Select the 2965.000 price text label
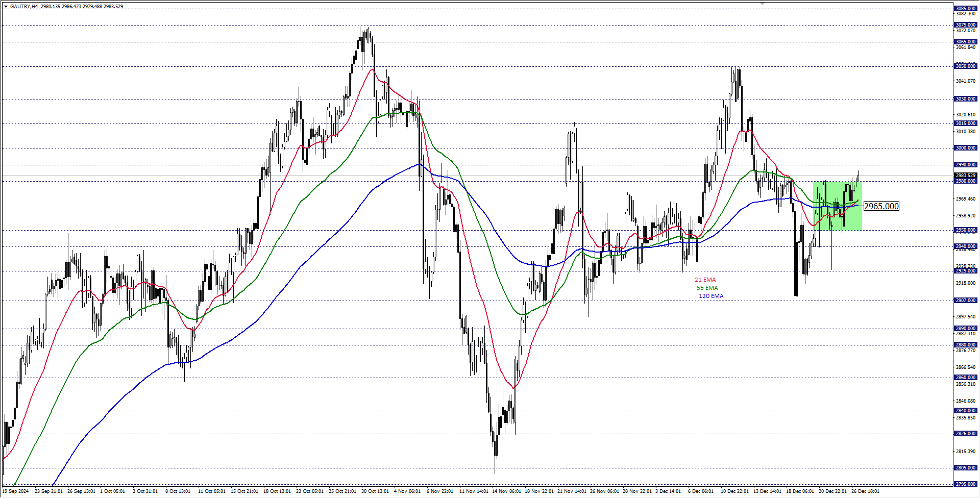The width and height of the screenshot is (980, 498). pyautogui.click(x=881, y=206)
